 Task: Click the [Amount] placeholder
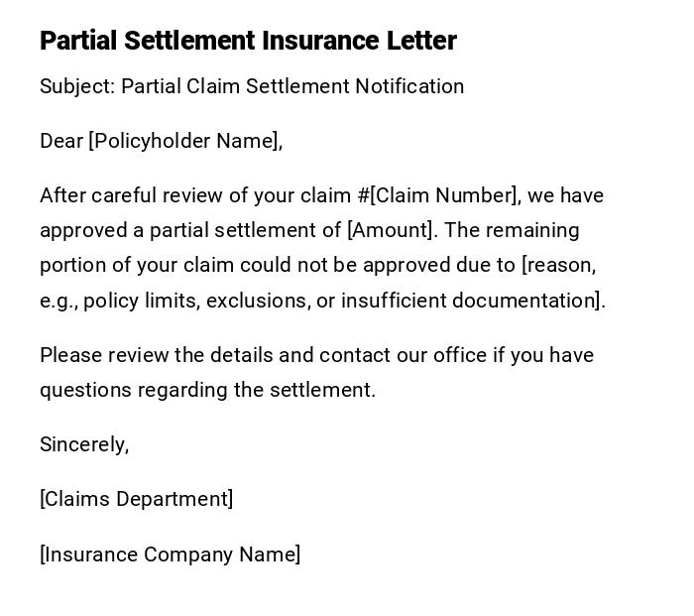(391, 230)
